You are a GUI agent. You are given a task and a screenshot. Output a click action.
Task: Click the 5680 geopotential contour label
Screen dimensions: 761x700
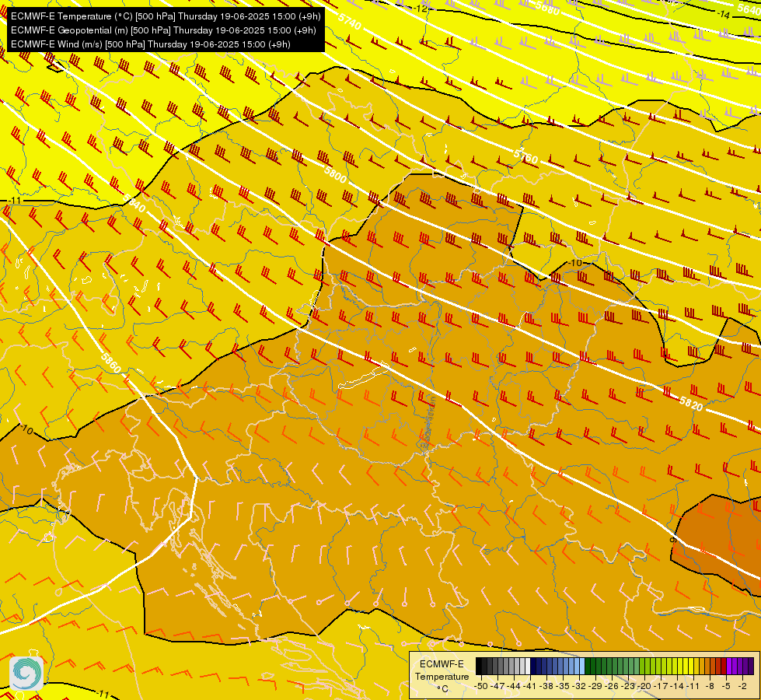(x=547, y=7)
